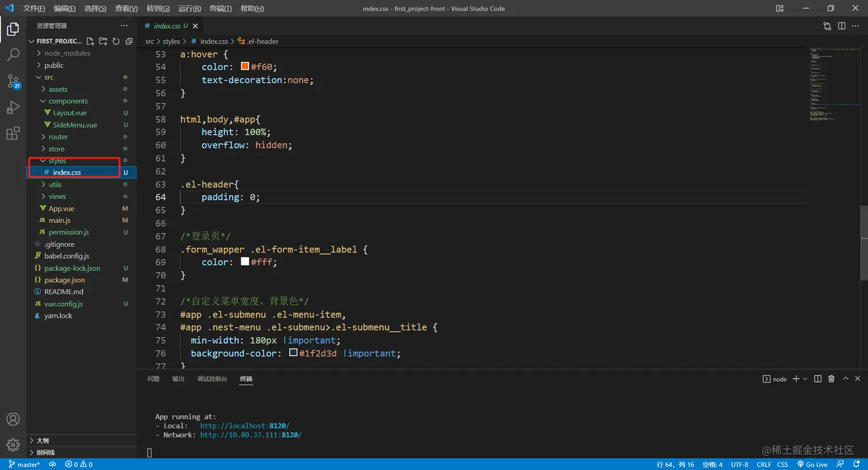Viewport: 868px width, 470px height.
Task: Open SideMenu.vue in the file tree
Action: point(75,125)
